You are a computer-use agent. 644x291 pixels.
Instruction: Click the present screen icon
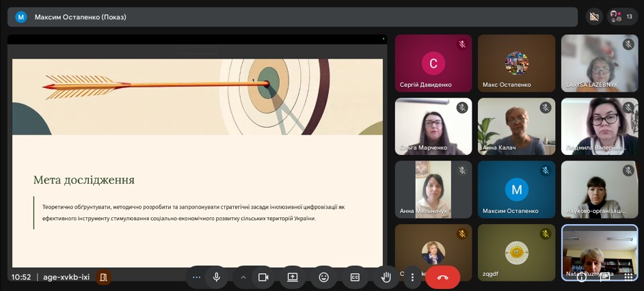(293, 277)
